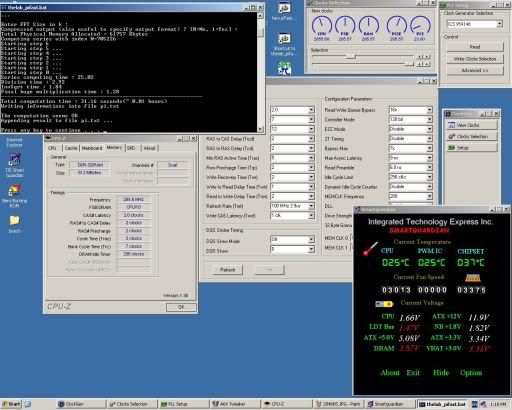Viewport: 512px width, 410px height.
Task: Open the Windows Start menu
Action: [11, 404]
